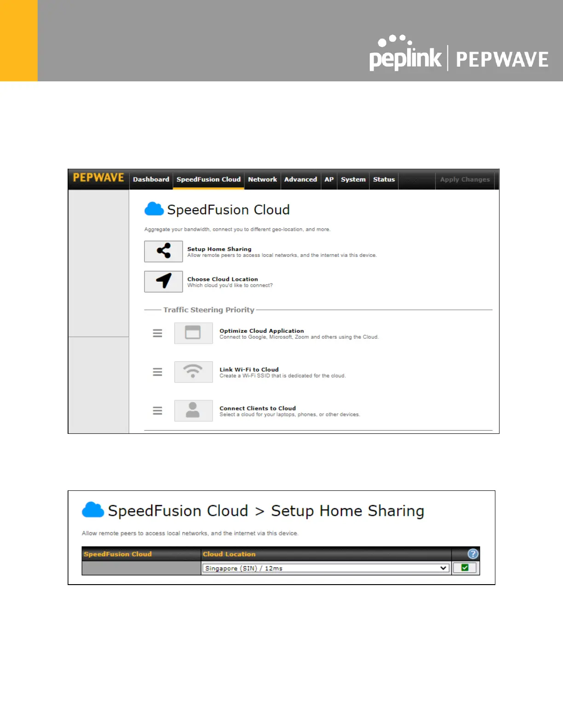The image size is (563, 728).
Task: Click the Setup Home Sharing page cloud icon
Action: 93,510
